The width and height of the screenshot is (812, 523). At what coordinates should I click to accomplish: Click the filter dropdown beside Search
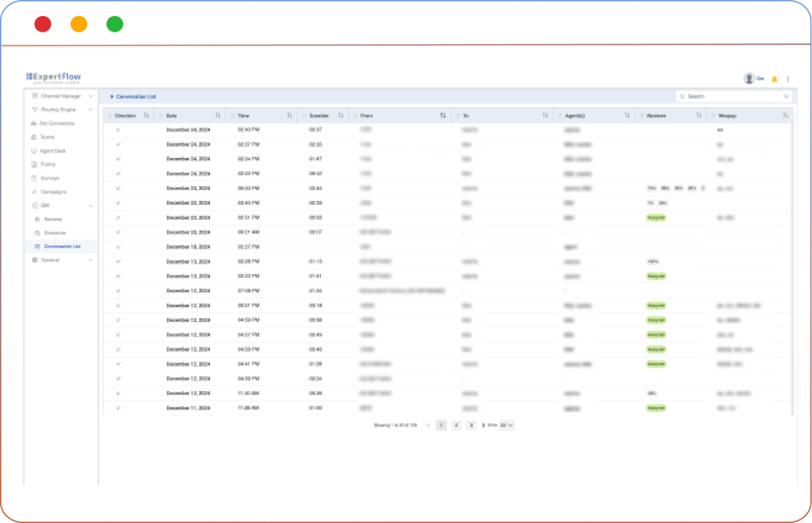(x=786, y=96)
